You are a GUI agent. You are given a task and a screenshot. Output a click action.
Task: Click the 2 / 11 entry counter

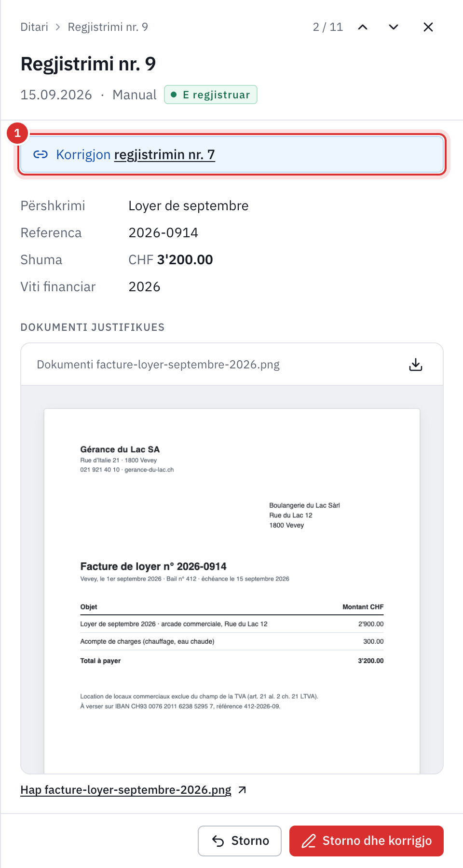[x=328, y=27]
